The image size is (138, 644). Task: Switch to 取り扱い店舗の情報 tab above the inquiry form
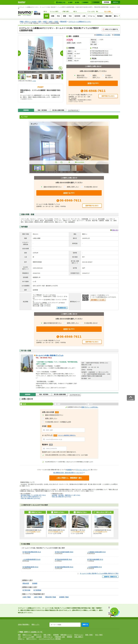point(60,394)
